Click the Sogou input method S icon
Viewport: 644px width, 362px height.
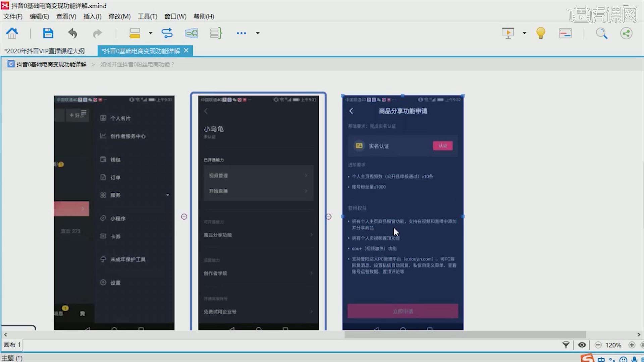click(587, 358)
